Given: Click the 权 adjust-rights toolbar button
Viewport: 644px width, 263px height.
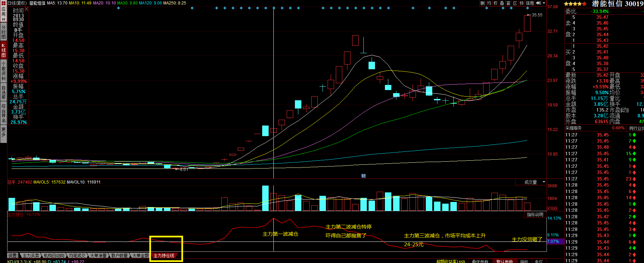Looking at the screenshot, I should [495, 3].
